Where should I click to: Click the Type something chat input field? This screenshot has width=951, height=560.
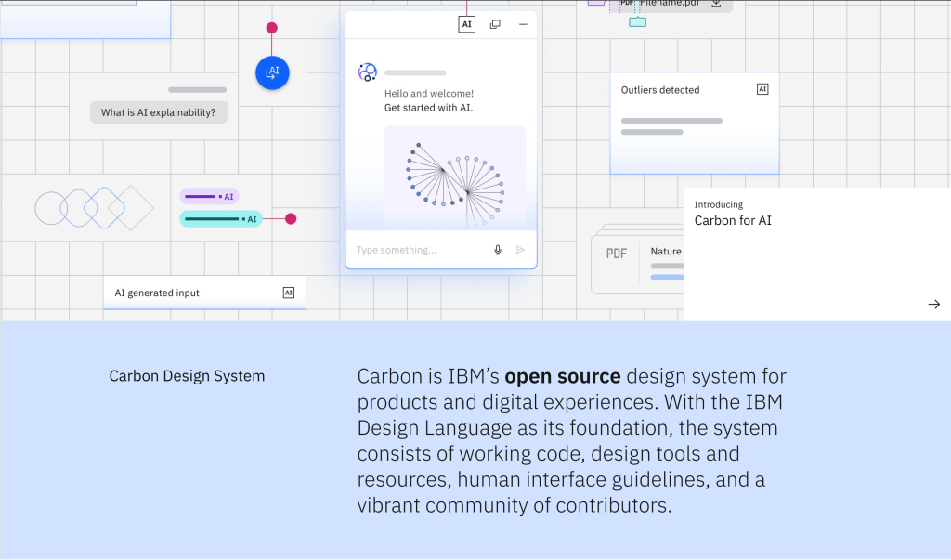(x=409, y=249)
